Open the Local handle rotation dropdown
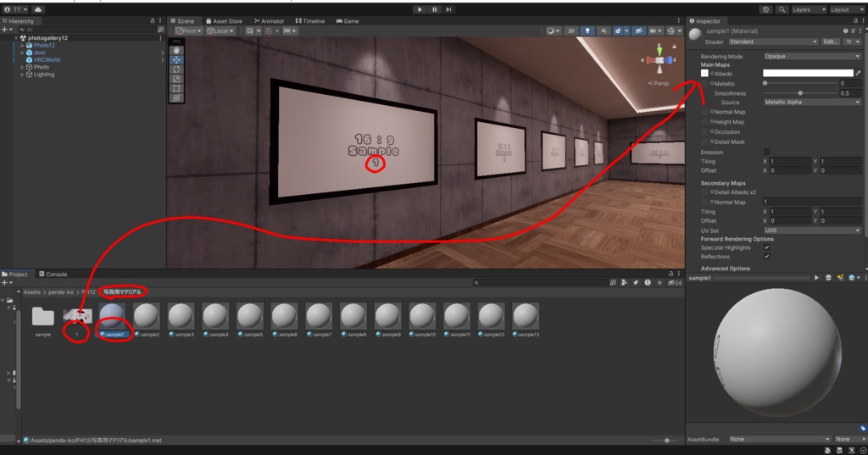Image resolution: width=868 pixels, height=455 pixels. [220, 31]
